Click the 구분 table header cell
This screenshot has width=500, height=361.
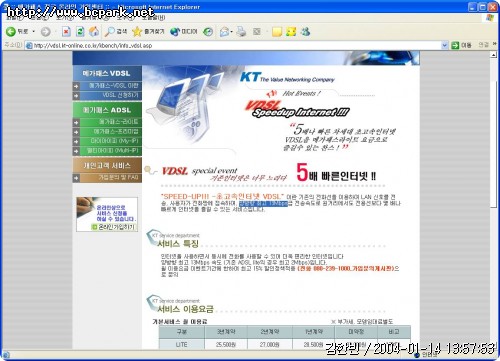tap(181, 332)
